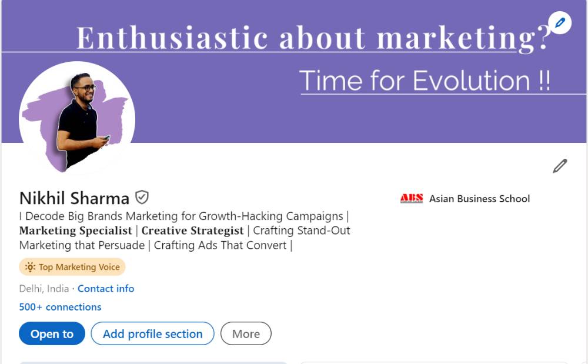Open the Asian Business School link

[479, 199]
